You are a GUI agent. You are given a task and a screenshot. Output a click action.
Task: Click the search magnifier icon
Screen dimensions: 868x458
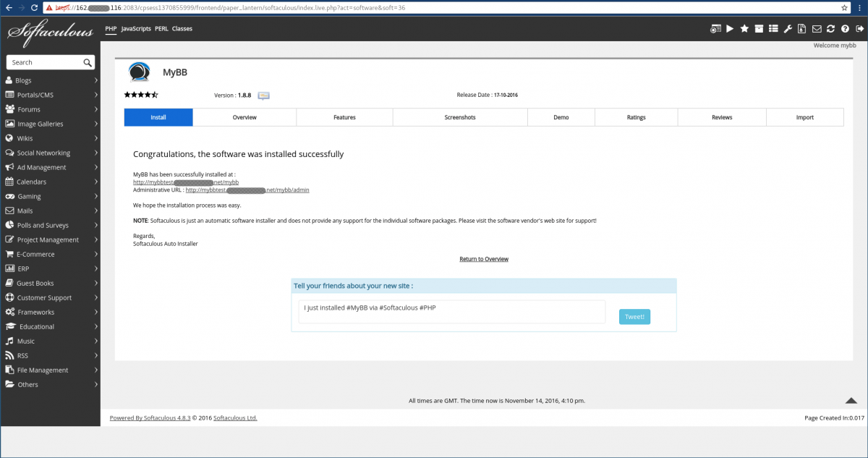(x=88, y=62)
